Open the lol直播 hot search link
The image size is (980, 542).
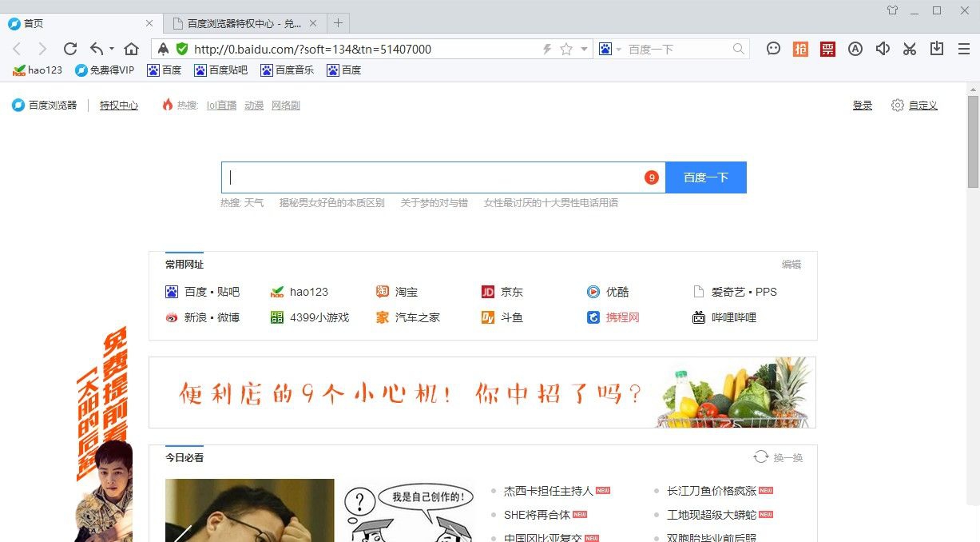(x=221, y=106)
